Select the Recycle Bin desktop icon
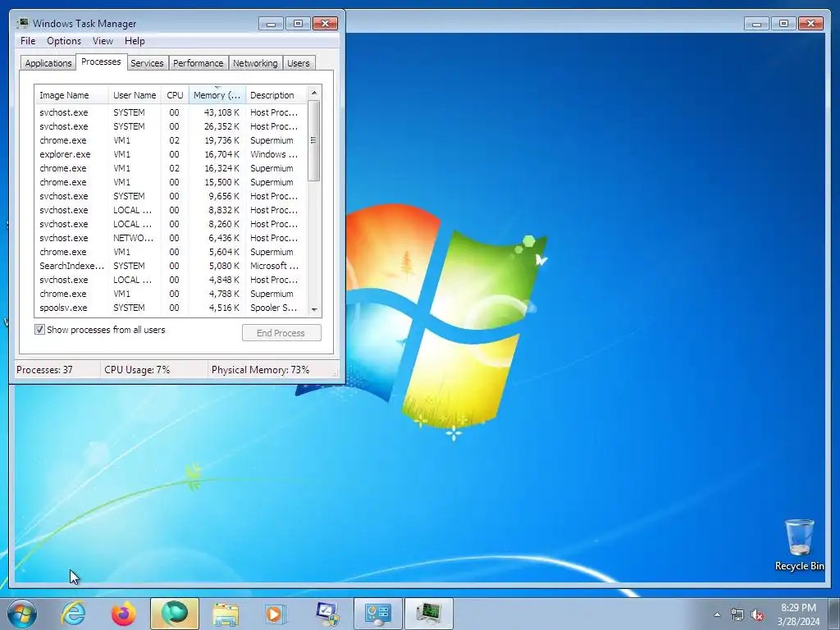This screenshot has height=630, width=840. 799,545
